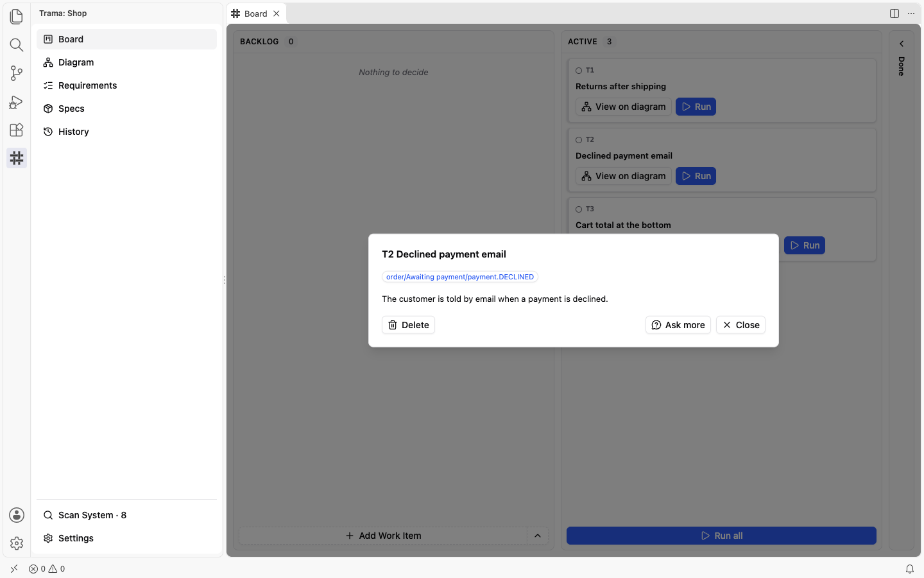View T1 Returns after shipping on diagram
924x578 pixels.
click(624, 107)
